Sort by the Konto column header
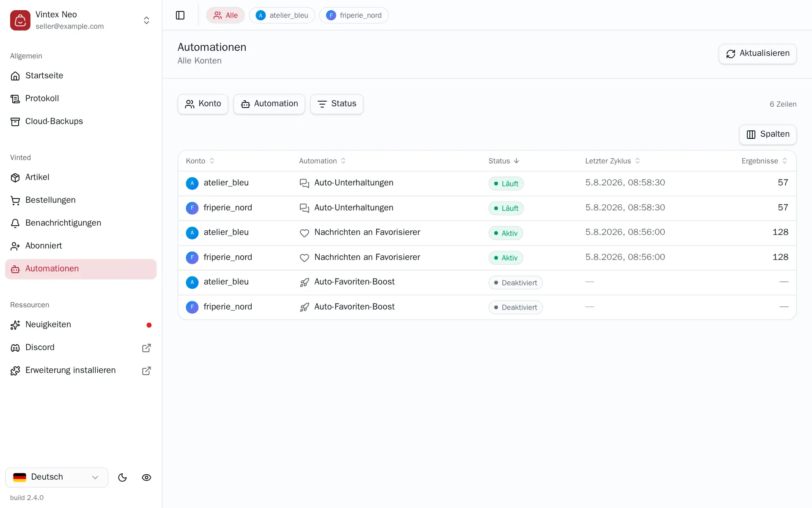 pyautogui.click(x=200, y=161)
